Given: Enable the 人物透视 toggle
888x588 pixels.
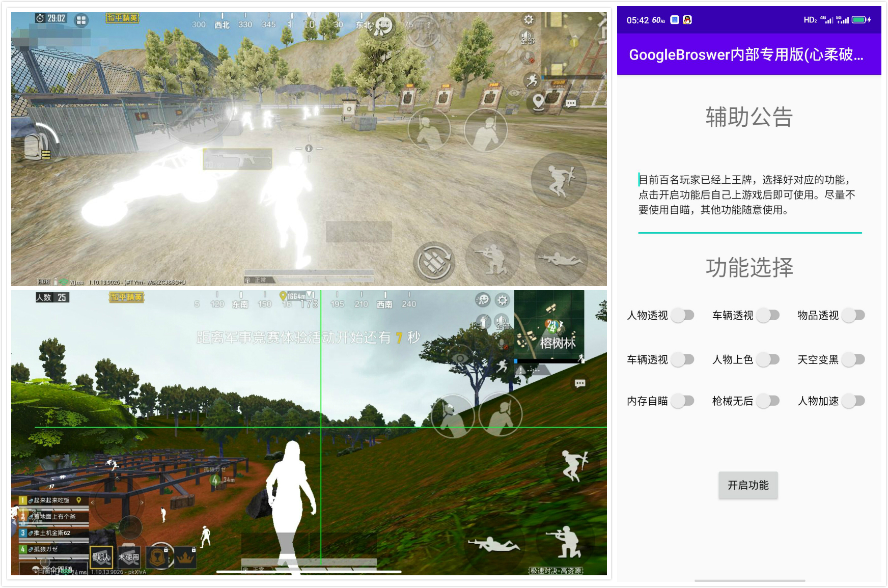Looking at the screenshot, I should point(682,316).
